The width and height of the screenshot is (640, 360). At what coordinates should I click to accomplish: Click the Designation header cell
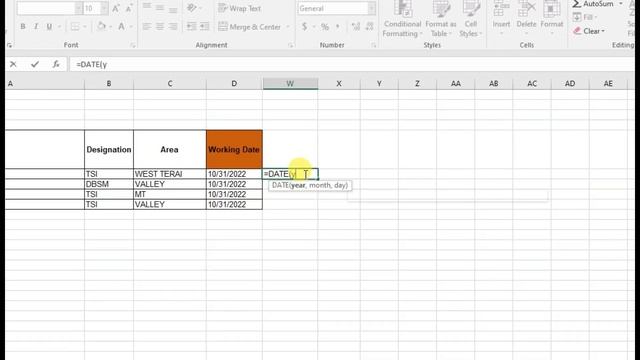(109, 149)
